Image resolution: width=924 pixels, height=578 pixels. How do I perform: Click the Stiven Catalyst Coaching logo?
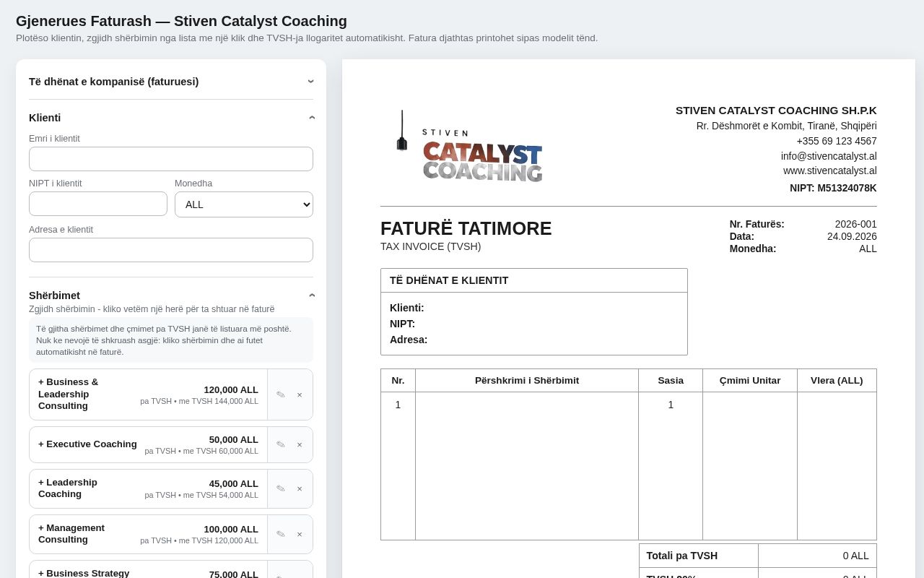[x=468, y=147]
